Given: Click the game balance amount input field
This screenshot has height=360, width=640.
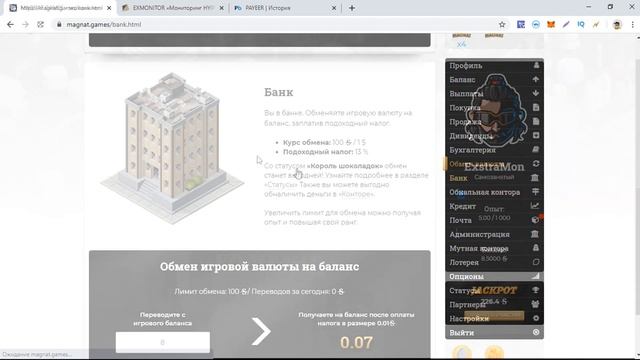Looking at the screenshot, I should coord(163,342).
